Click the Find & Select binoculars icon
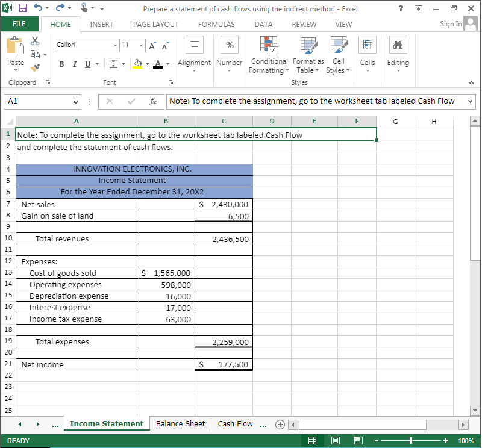The image size is (485, 448). pyautogui.click(x=398, y=45)
